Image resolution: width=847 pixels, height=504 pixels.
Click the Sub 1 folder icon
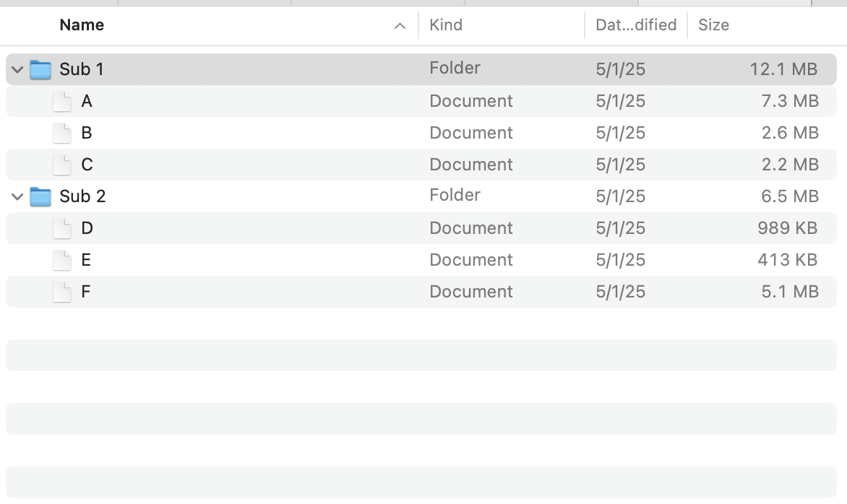40,69
